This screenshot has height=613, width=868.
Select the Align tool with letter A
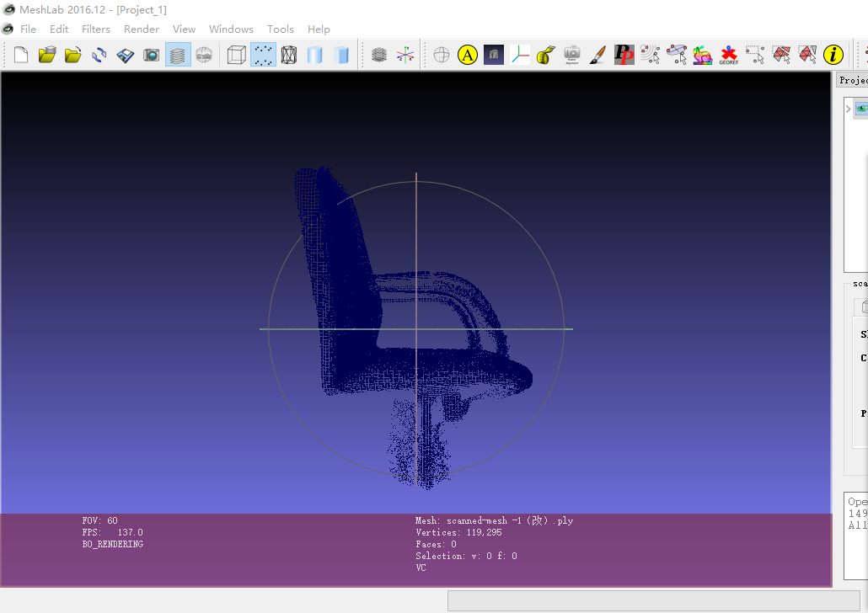tap(468, 56)
